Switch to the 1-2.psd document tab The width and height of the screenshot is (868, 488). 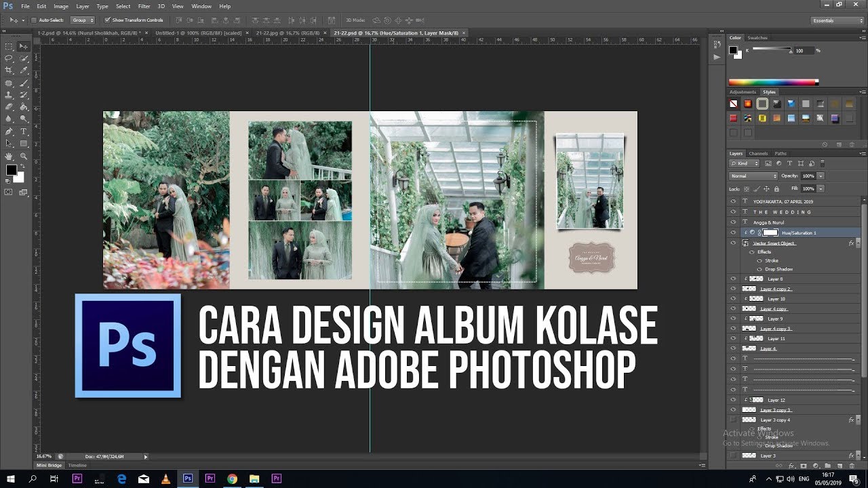pyautogui.click(x=88, y=33)
